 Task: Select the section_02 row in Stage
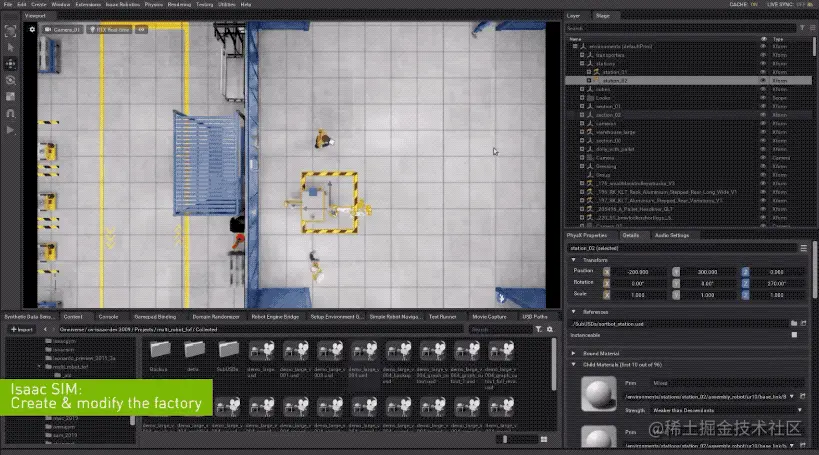688,115
